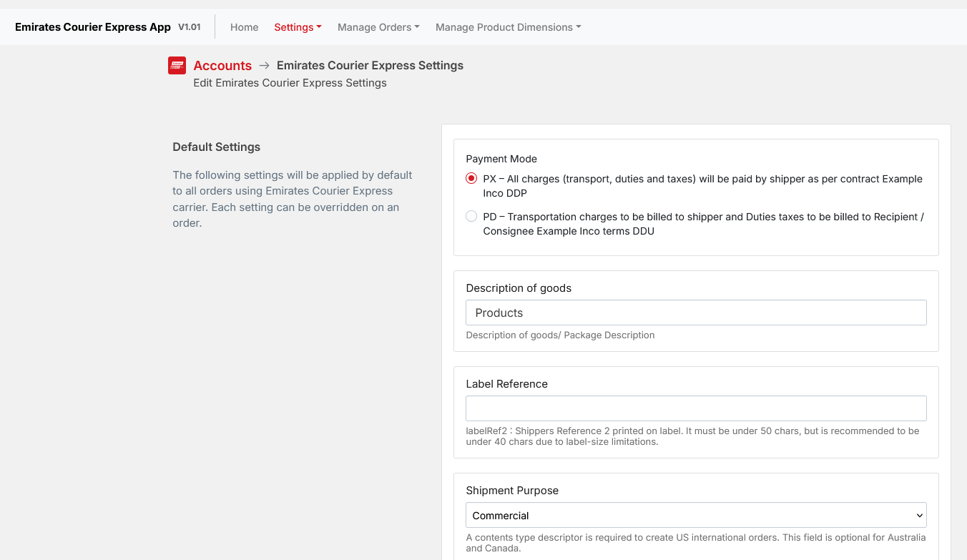Select the PX payment mode radio button
Image resolution: width=967 pixels, height=560 pixels.
471,179
